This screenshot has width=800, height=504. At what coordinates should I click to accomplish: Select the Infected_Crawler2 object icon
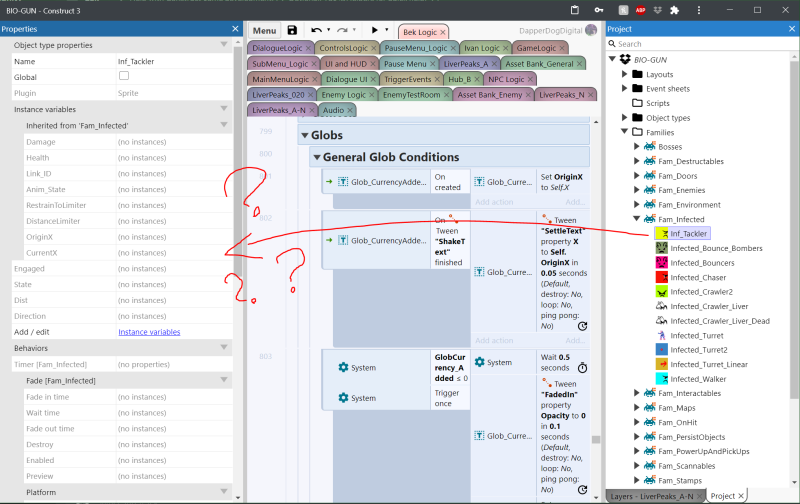point(660,291)
